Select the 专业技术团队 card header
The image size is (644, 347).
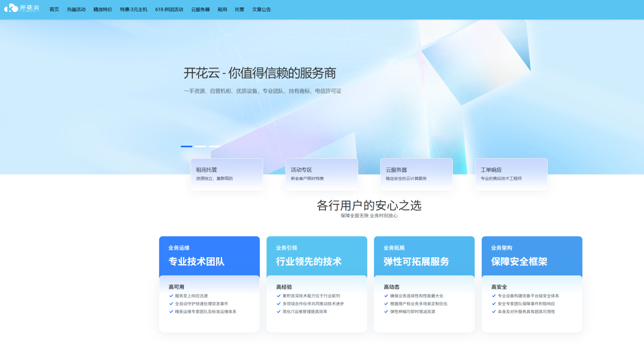tap(209, 256)
